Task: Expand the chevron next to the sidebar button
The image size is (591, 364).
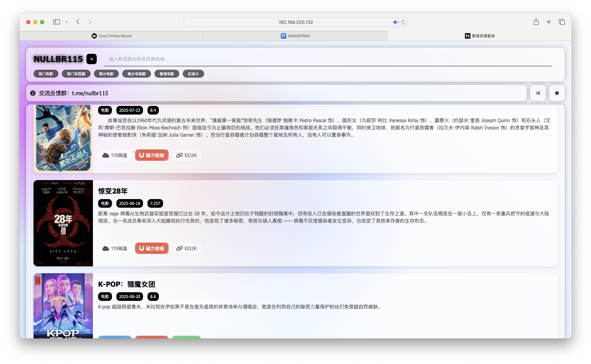Action: tap(67, 22)
